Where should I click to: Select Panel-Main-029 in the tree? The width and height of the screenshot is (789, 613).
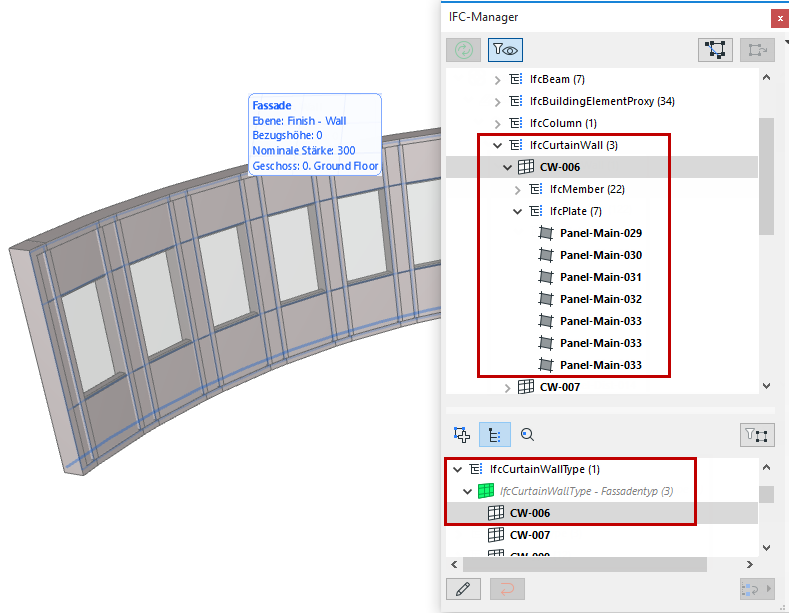pos(601,233)
